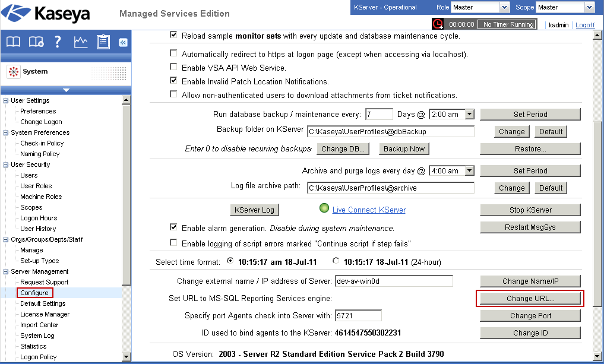Open the archive time dropdown showing 4:00 am
Screen dimensions: 604x364
click(451, 170)
